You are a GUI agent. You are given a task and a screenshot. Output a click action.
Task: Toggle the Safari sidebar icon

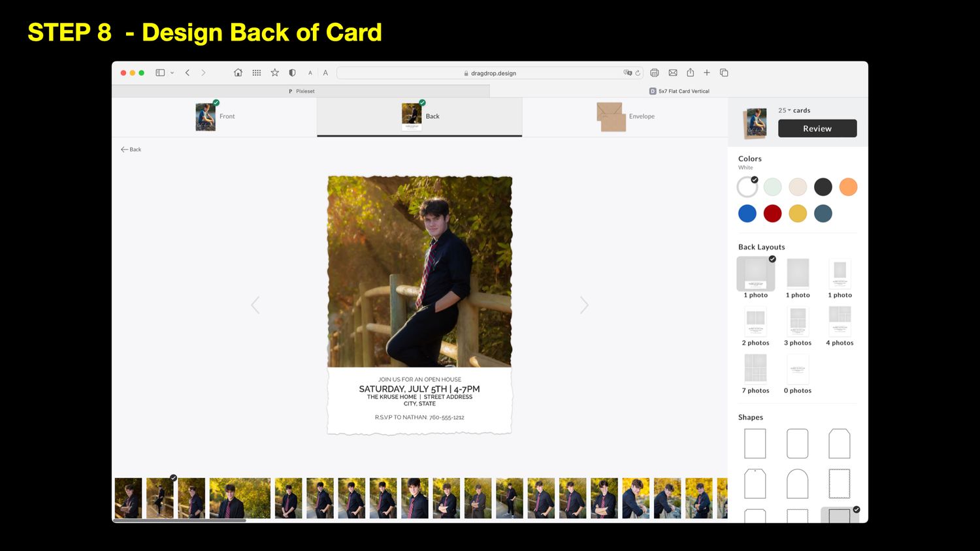(x=160, y=72)
